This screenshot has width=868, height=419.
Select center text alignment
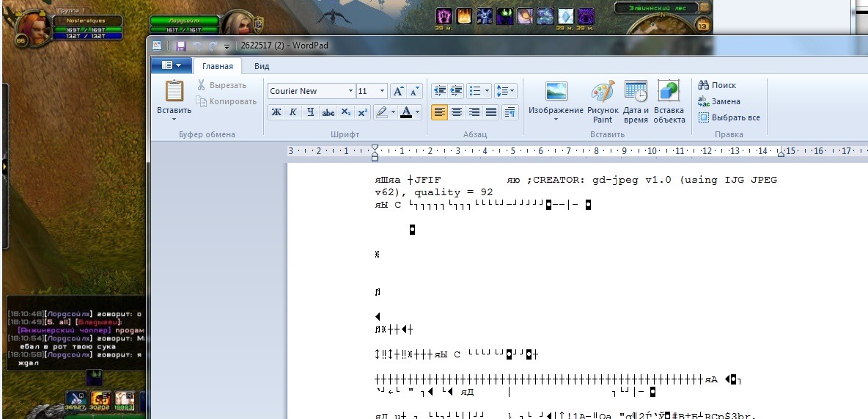pyautogui.click(x=457, y=112)
